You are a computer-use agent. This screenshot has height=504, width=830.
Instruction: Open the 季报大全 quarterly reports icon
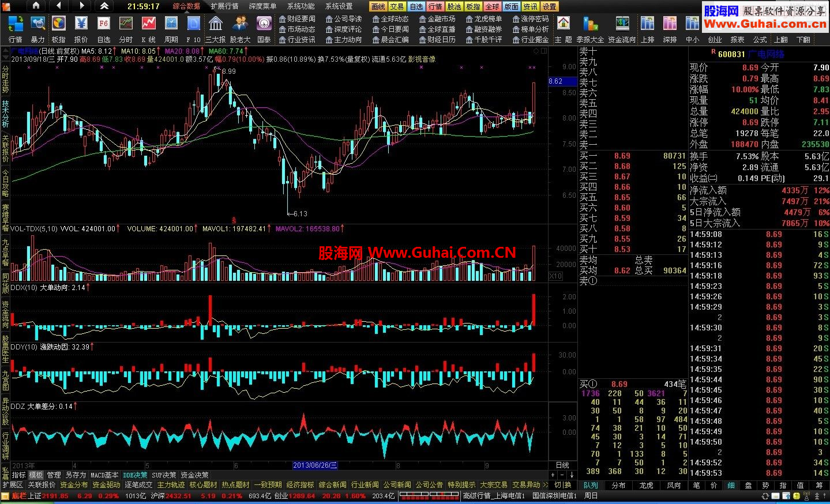tap(590, 29)
